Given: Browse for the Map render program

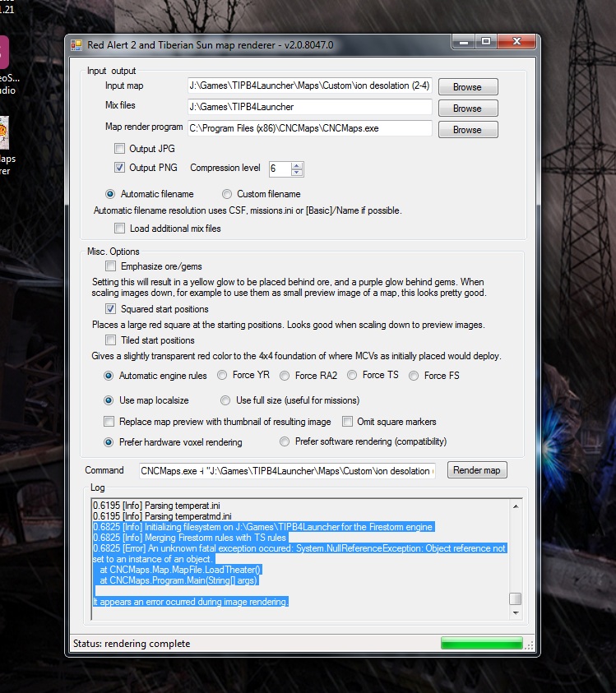Looking at the screenshot, I should point(467,129).
